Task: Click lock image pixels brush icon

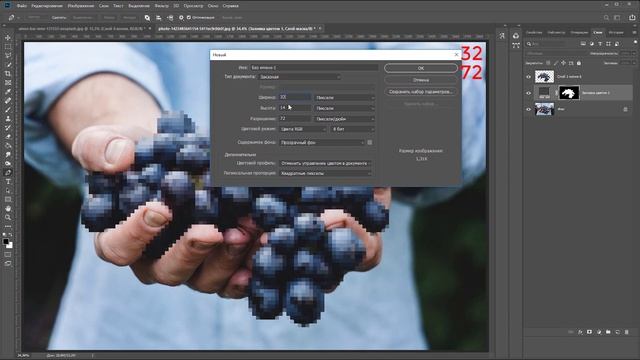Action: [x=556, y=63]
